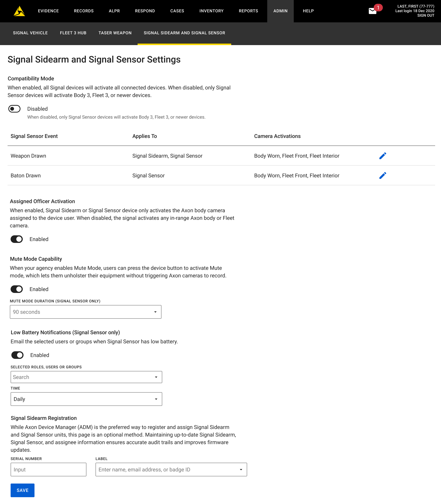This screenshot has width=441, height=504.
Task: Expand Selected Roles, Users or Groups dropdown
Action: click(x=86, y=377)
